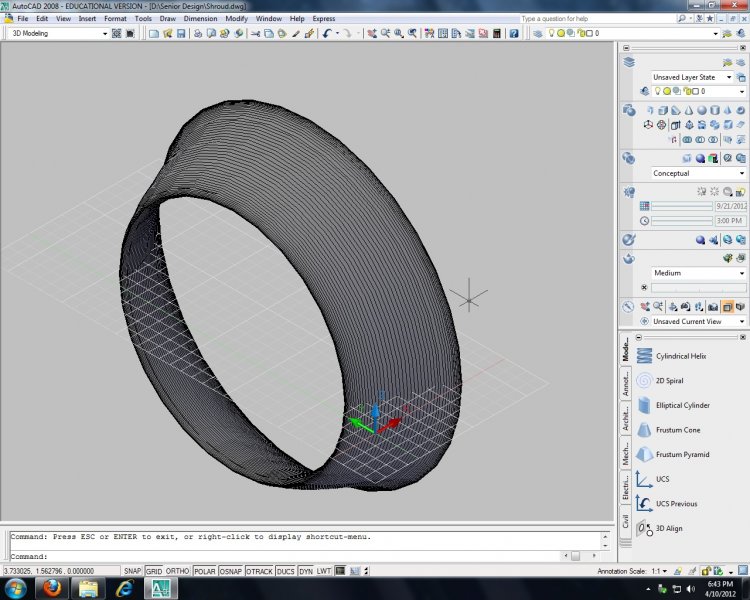Image resolution: width=750 pixels, height=600 pixels.
Task: Click the 3D Align tool
Action: click(x=668, y=528)
